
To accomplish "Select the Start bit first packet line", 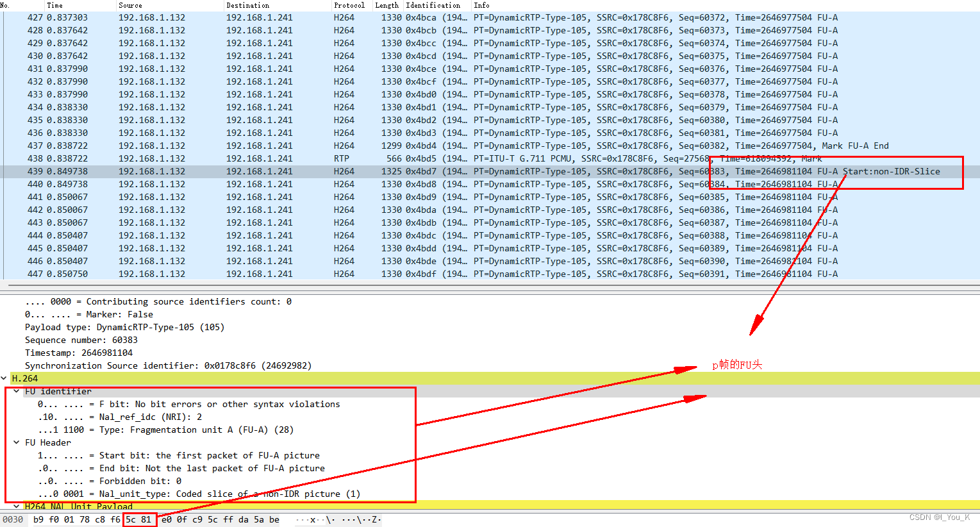I will pos(179,455).
